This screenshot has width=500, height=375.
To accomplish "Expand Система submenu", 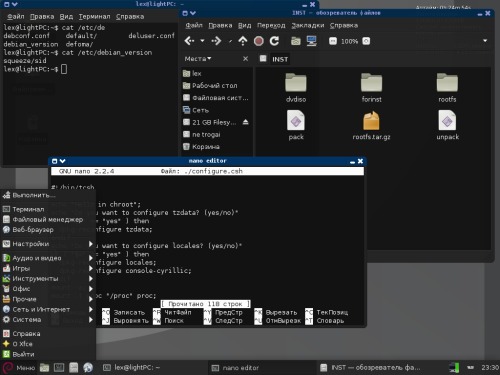I will [x=48, y=320].
